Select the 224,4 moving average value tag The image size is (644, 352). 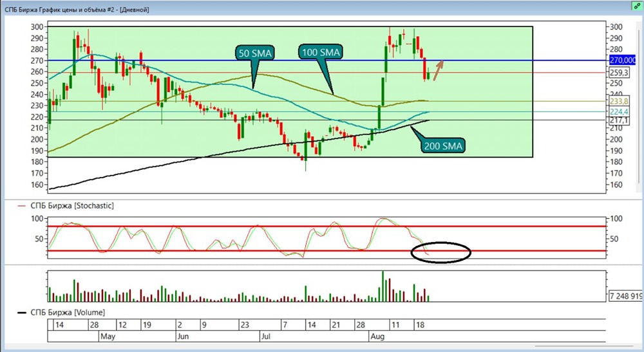pos(620,111)
